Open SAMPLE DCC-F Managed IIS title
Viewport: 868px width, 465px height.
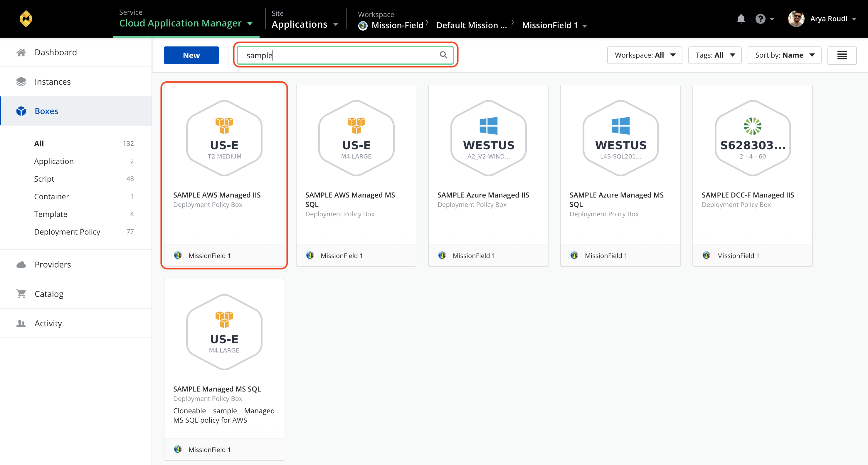click(x=748, y=195)
